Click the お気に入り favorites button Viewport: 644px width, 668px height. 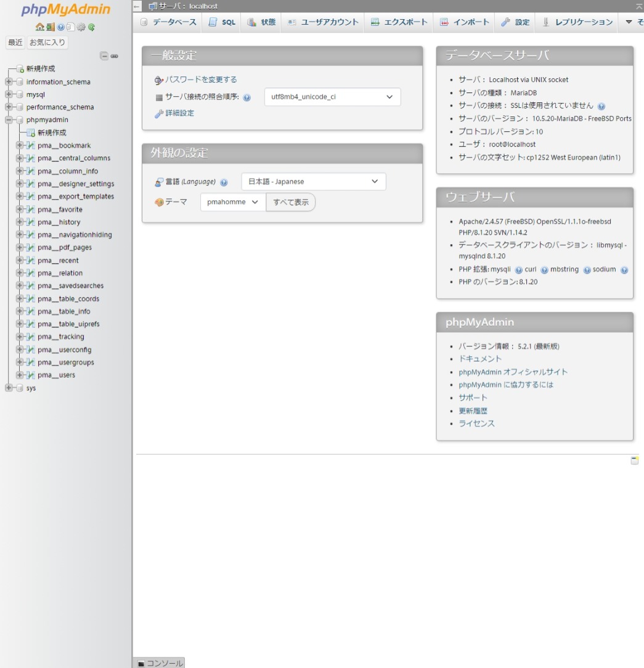point(47,42)
